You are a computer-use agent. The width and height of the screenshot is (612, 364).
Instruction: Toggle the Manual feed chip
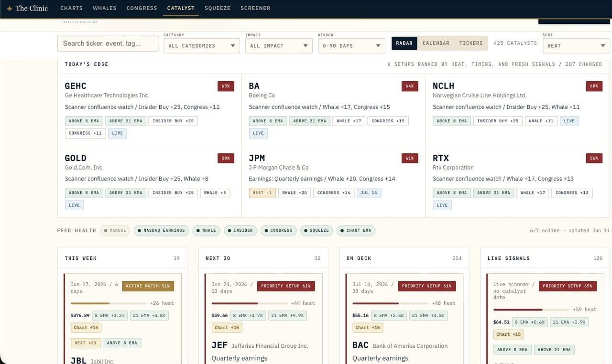(x=115, y=230)
